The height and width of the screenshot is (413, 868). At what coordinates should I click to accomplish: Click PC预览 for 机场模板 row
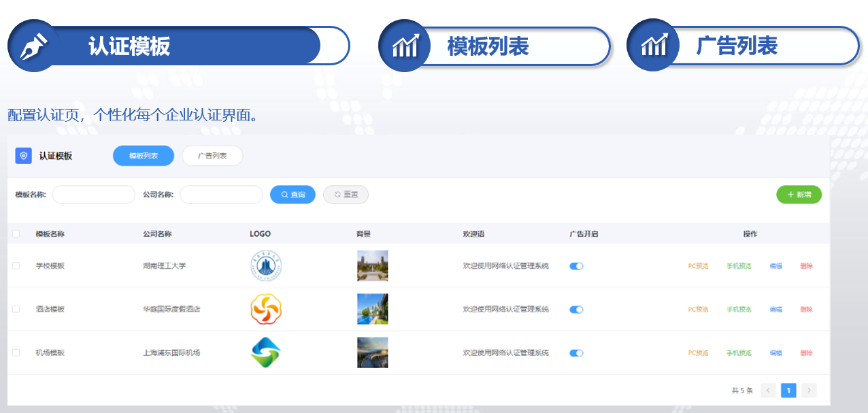tap(698, 353)
